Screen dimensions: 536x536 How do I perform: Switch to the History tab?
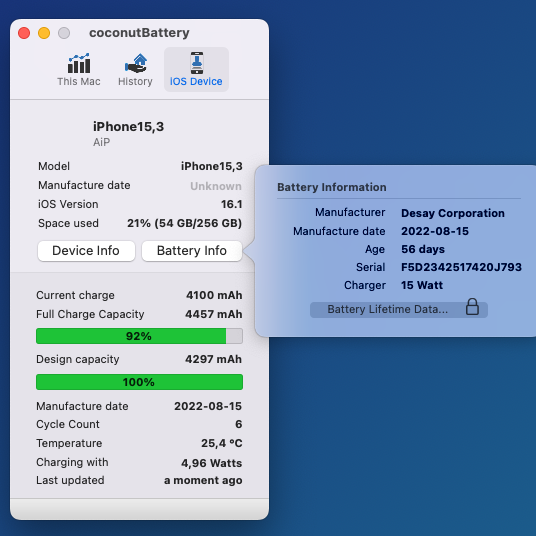(135, 69)
